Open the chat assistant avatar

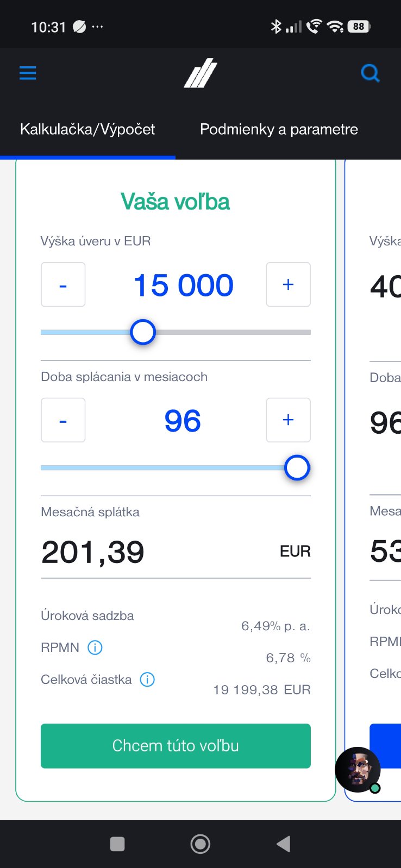tap(358, 770)
